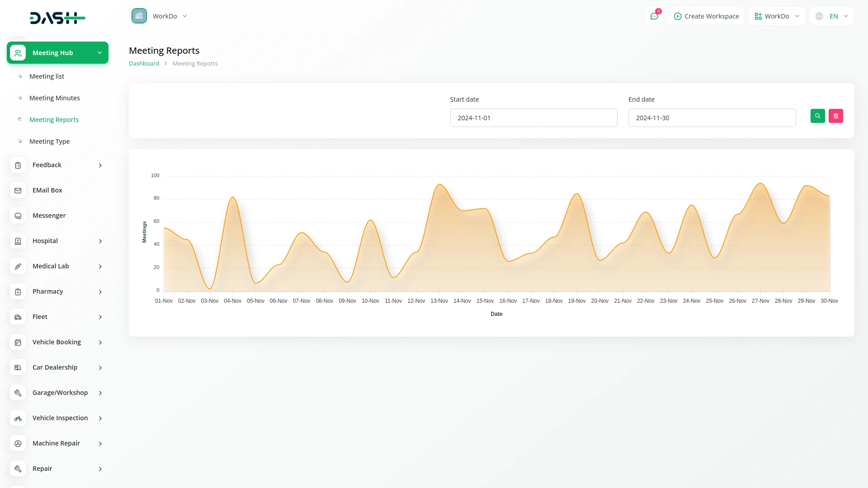868x488 pixels.
Task: Click the 27-Nov peak on the chart
Action: [760, 183]
